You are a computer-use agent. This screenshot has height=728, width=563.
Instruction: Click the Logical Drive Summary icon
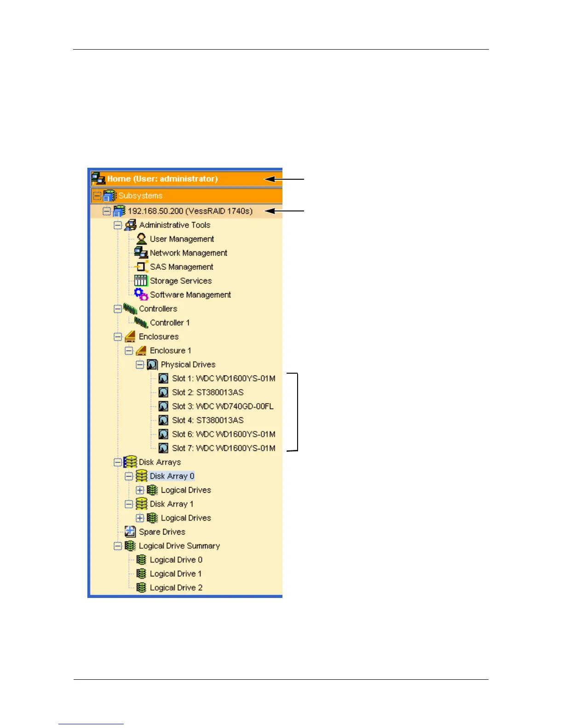click(131, 546)
